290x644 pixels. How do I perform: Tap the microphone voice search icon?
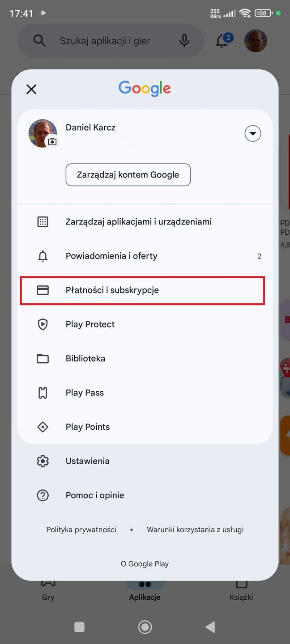184,41
